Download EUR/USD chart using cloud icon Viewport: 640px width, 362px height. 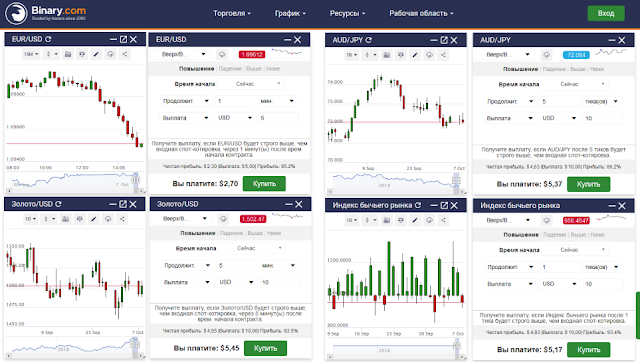click(x=110, y=54)
